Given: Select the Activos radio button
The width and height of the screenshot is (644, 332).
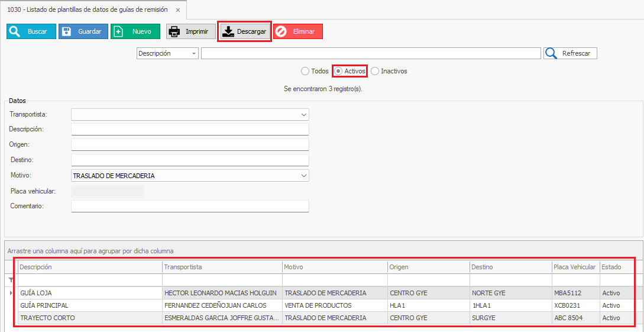Looking at the screenshot, I should tap(338, 71).
